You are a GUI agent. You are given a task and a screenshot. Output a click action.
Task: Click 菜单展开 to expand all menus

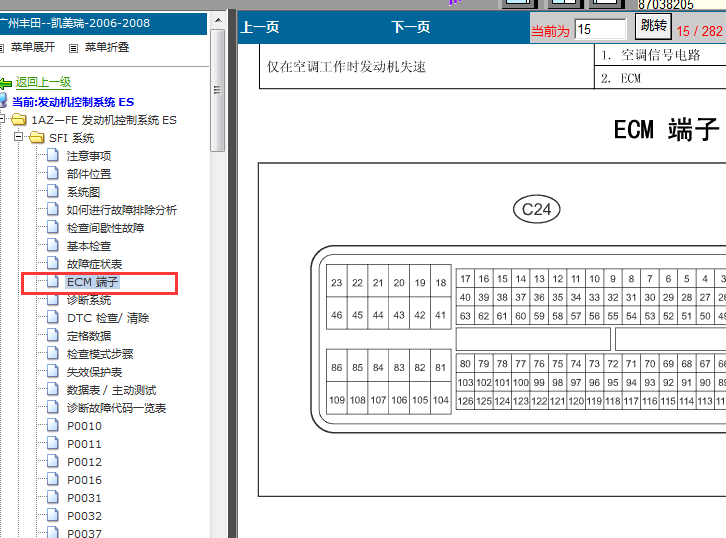point(33,47)
